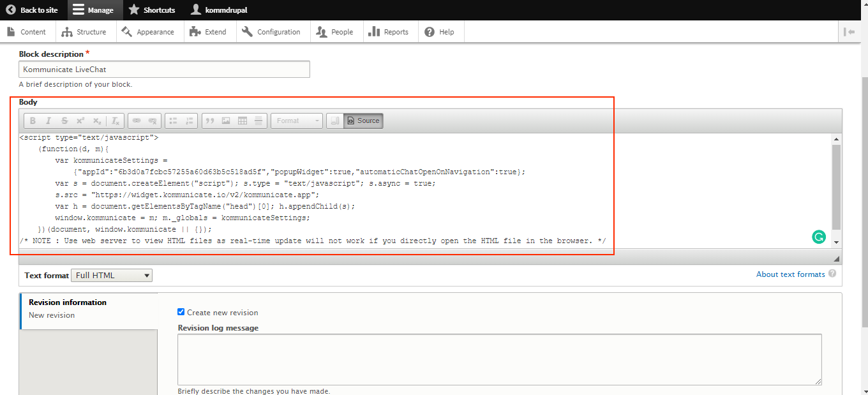Apply italic formatting

coord(48,120)
